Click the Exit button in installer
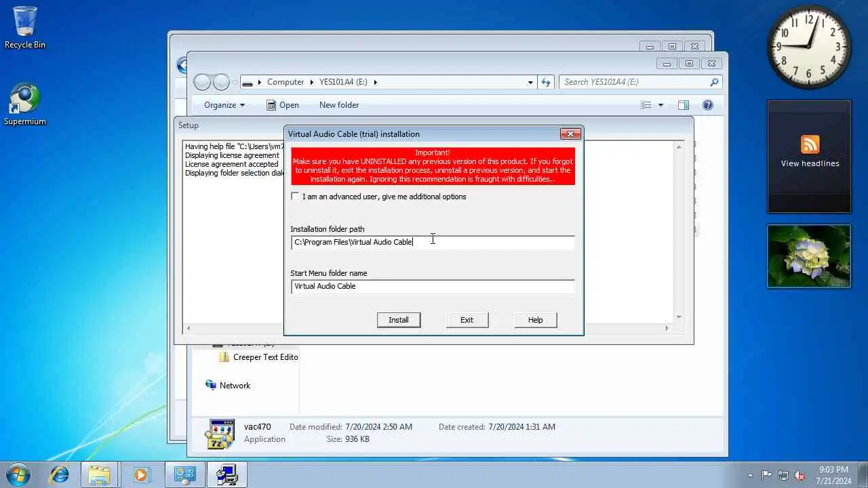Viewport: 868px width, 488px height. [467, 320]
